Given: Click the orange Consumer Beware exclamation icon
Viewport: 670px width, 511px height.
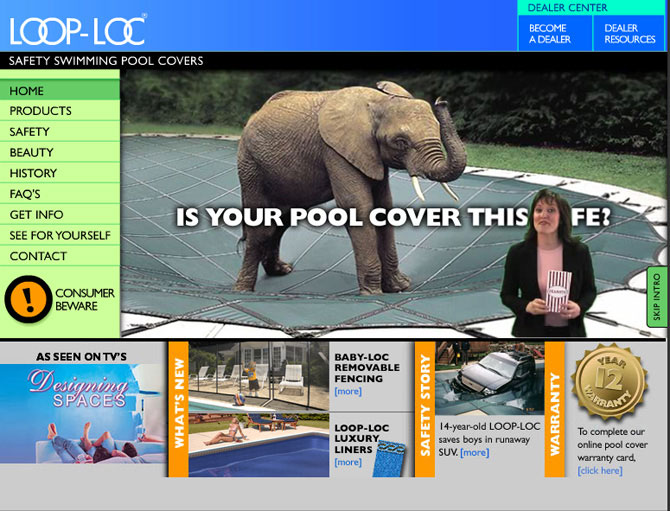Looking at the screenshot, I should click(28, 299).
